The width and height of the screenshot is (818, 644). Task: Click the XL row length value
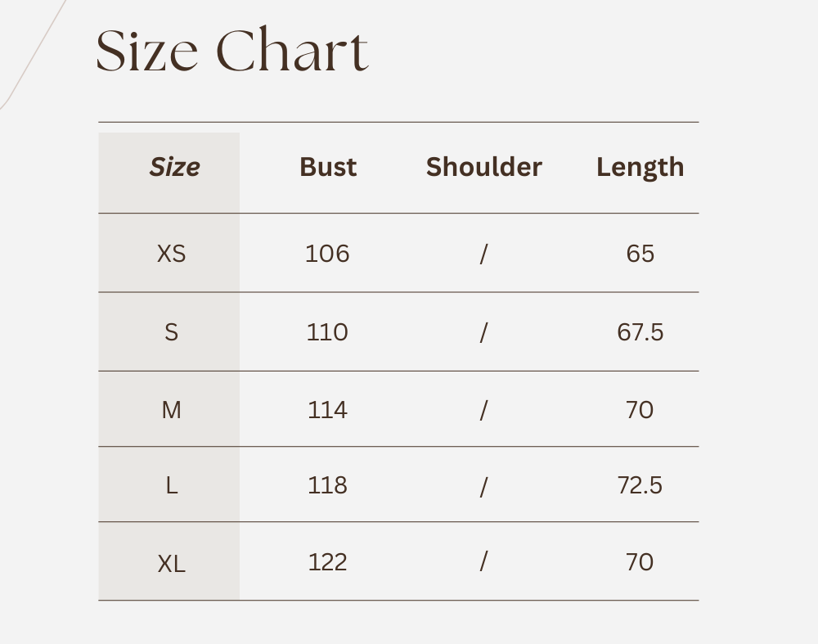640,562
